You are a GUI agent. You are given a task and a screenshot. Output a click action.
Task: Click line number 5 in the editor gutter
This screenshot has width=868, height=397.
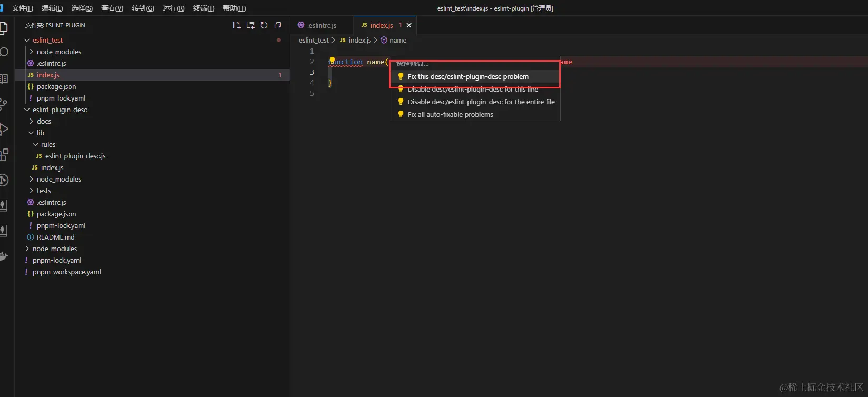[x=311, y=93]
